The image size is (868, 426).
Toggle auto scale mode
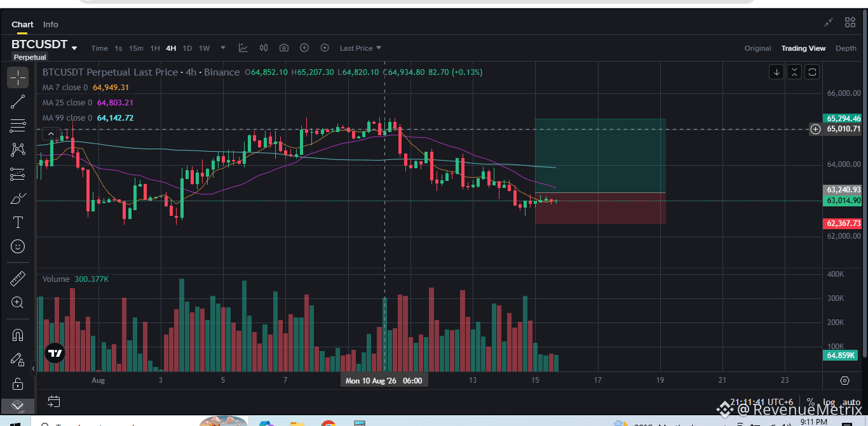pyautogui.click(x=851, y=402)
